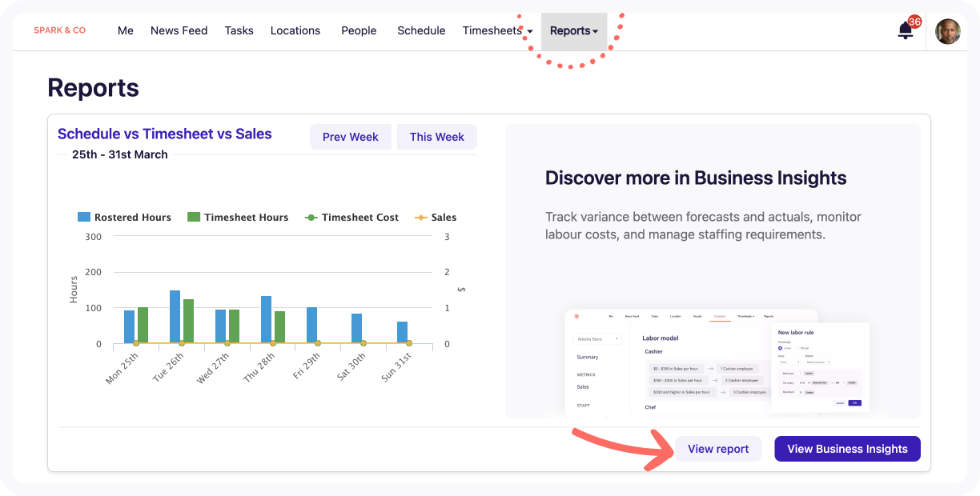Go to News Feed
The width and height of the screenshot is (980, 496).
click(179, 31)
